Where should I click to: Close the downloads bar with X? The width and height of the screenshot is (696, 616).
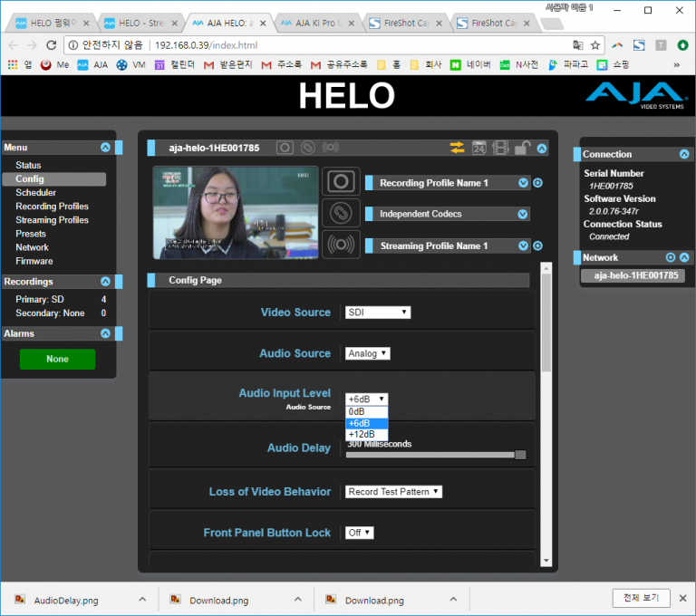coord(683,598)
